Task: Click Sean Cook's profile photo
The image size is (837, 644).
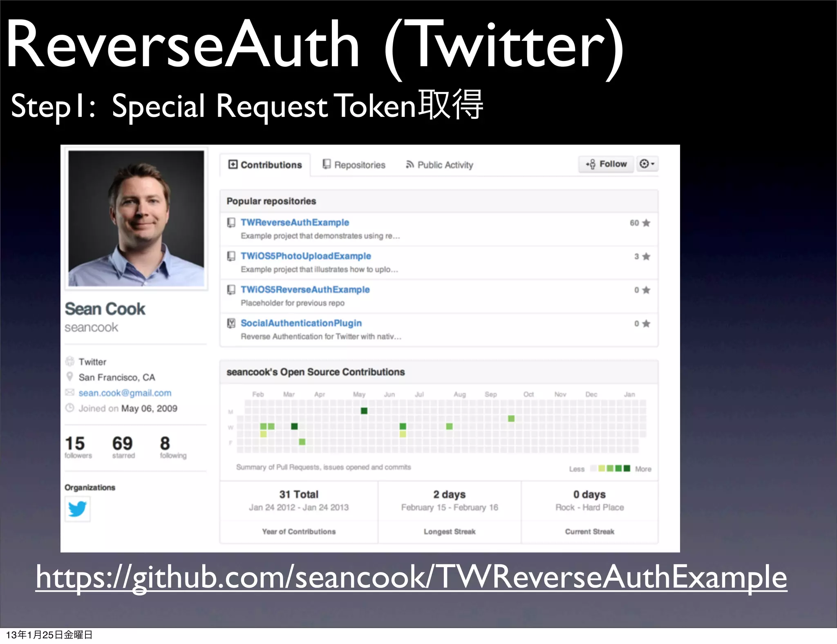Action: [136, 218]
